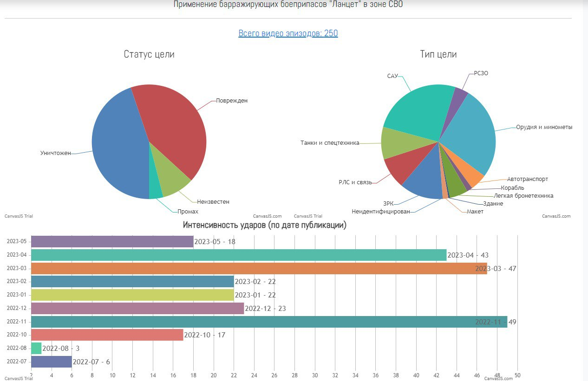Screen dimensions: 588x381
Task: Click the small green 2022-08 bar
Action: click(x=36, y=348)
